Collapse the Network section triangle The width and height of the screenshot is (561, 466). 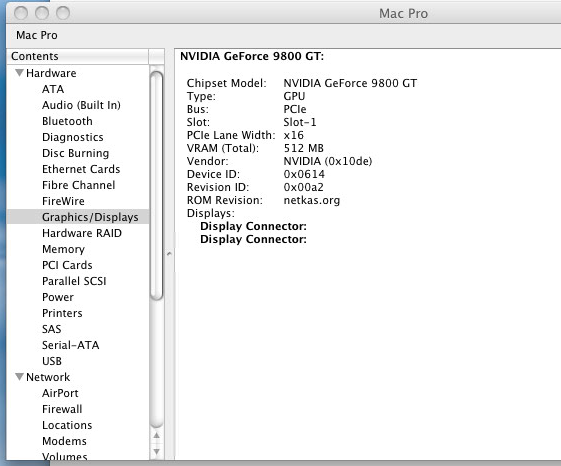[x=20, y=377]
